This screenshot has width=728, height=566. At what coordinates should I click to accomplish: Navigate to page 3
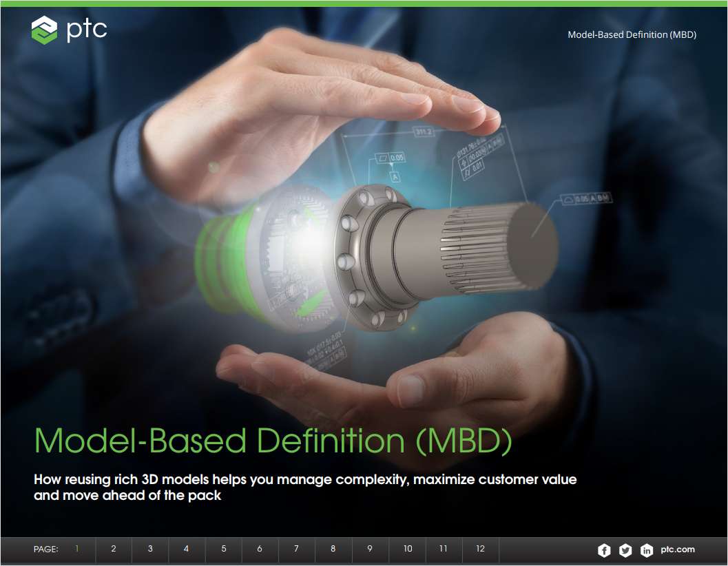[x=150, y=549]
